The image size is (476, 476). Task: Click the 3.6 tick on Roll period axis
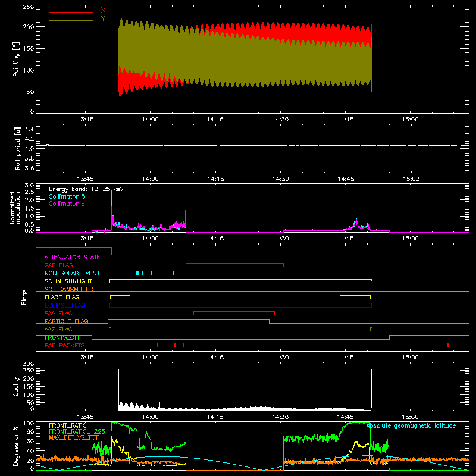pyautogui.click(x=29, y=168)
